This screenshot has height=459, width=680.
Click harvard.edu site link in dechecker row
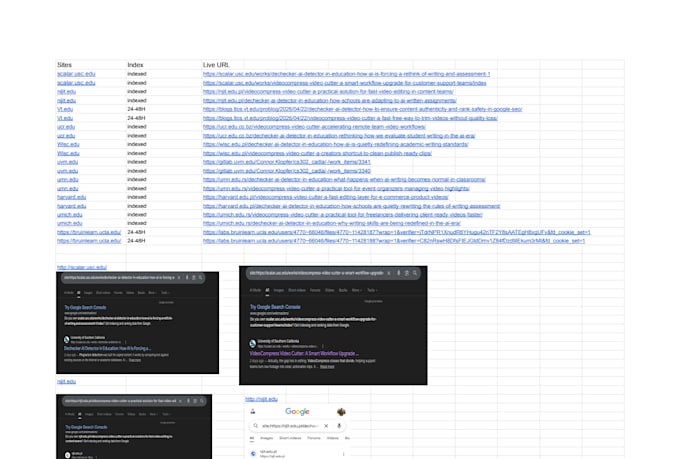coord(72,206)
